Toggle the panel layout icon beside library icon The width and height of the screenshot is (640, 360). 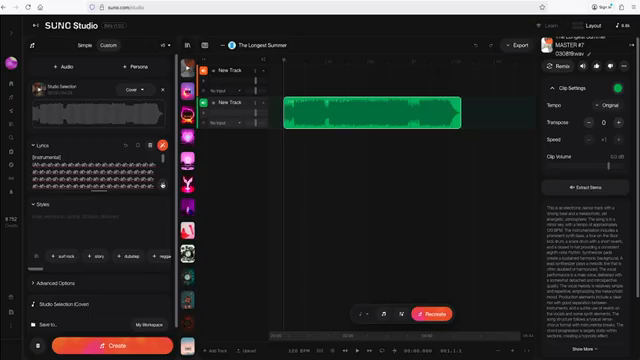pos(205,45)
